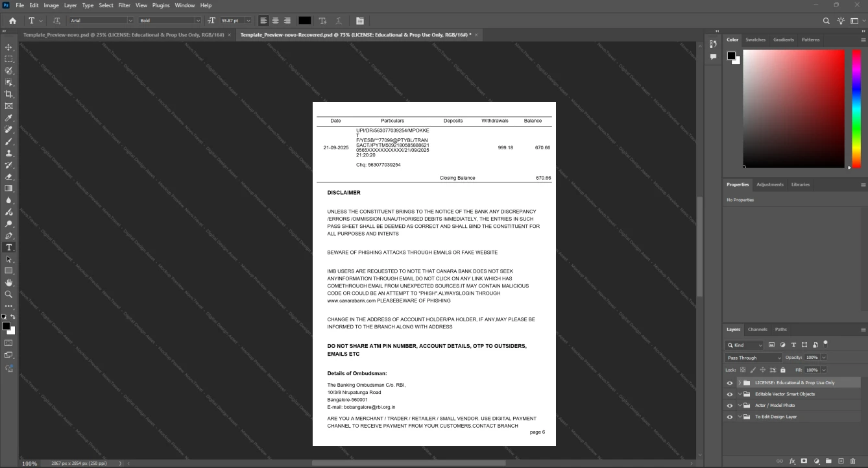Open search in top-right corner
868x468 pixels.
pyautogui.click(x=826, y=21)
